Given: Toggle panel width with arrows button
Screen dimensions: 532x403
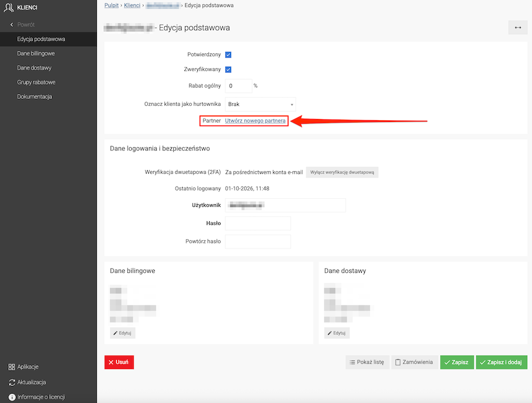Looking at the screenshot, I should coord(518,28).
